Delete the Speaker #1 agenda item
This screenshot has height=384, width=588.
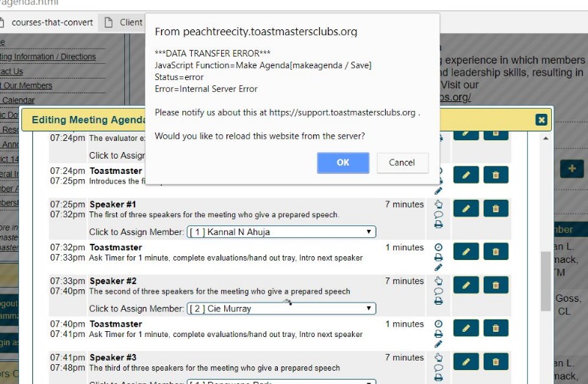[495, 209]
